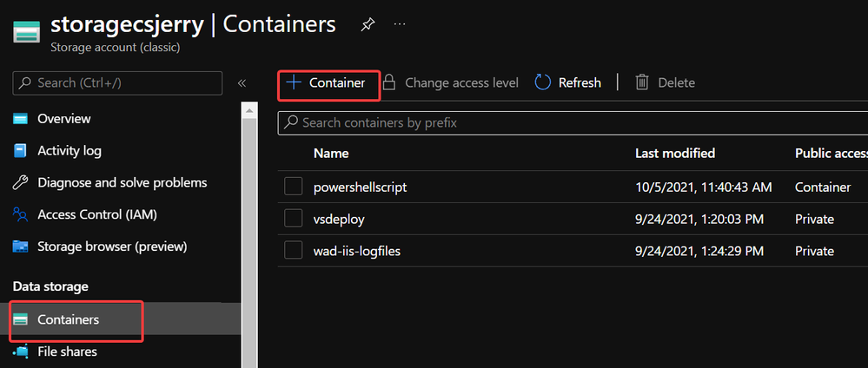Click the Container access value for powershellscript
Viewport: 868px width, 368px height.
click(x=823, y=187)
